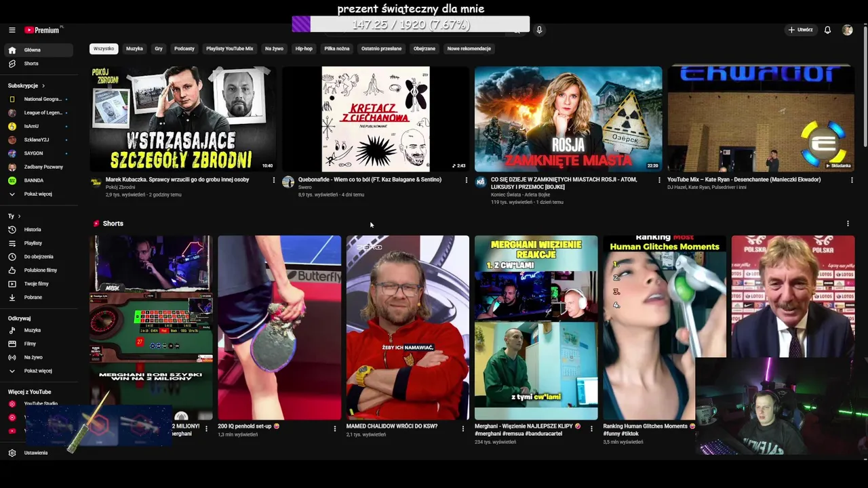
Task: Select the Nowe rekomendacje chip
Action: point(469,49)
